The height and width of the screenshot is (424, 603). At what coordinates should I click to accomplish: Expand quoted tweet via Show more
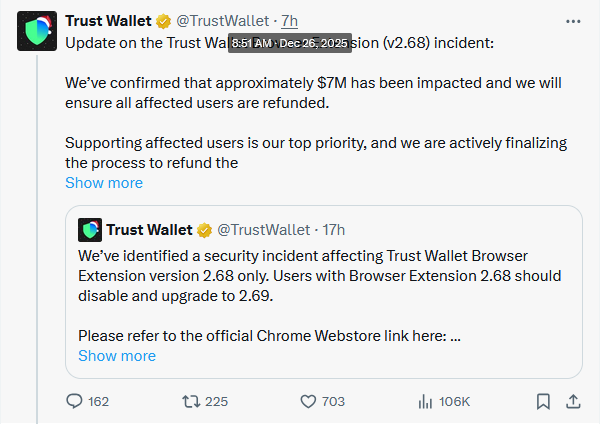coord(117,356)
